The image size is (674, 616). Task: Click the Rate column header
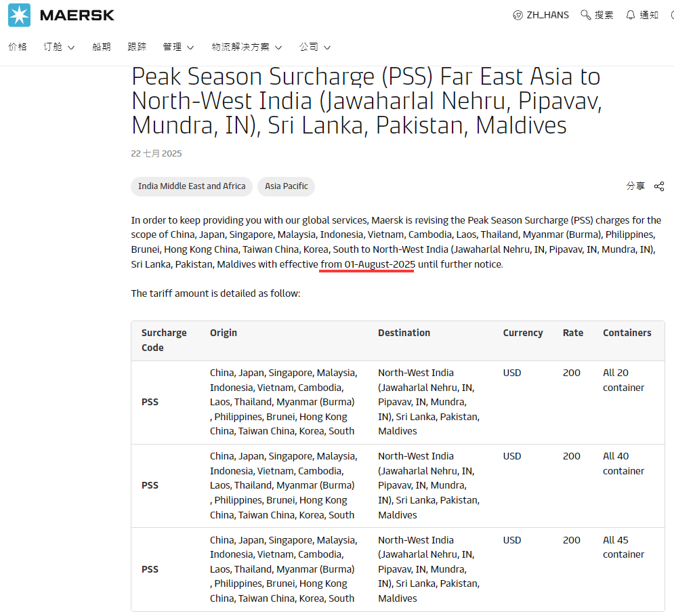click(x=573, y=333)
